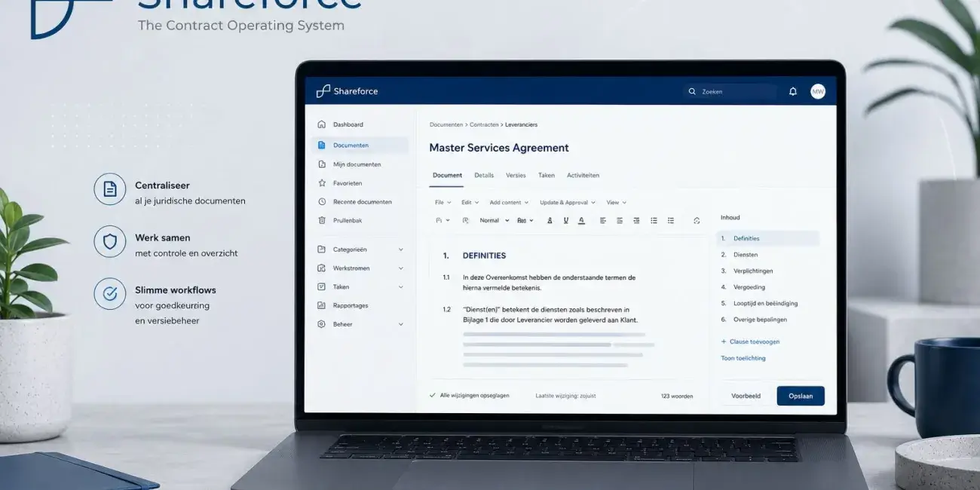Click the green saved checkmark icon
Image resolution: width=980 pixels, height=490 pixels.
[433, 395]
